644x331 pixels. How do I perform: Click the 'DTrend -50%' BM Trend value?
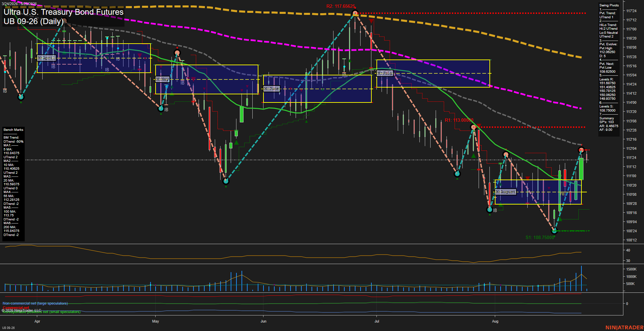14,142
